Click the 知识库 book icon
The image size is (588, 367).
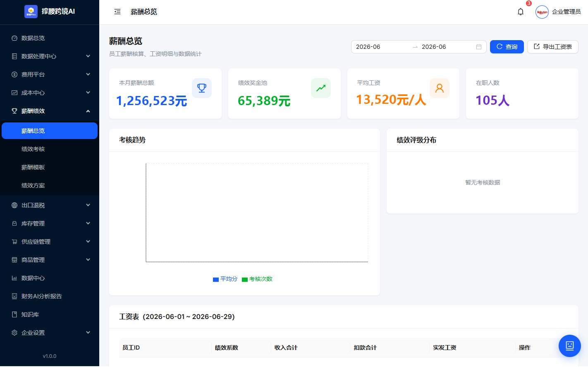coord(14,314)
